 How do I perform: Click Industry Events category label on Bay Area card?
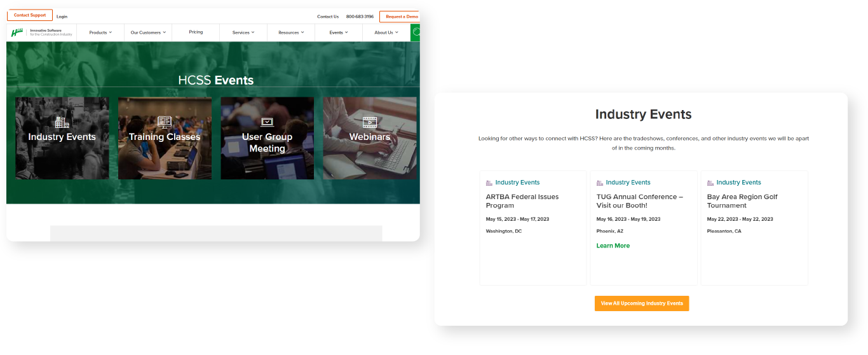(x=739, y=183)
